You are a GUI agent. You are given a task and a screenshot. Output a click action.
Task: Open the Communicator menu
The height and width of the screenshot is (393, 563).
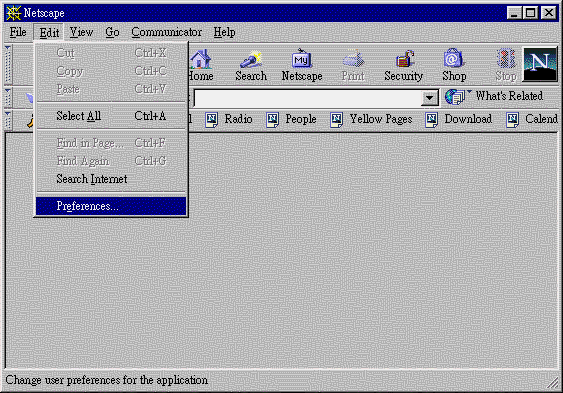(x=166, y=32)
